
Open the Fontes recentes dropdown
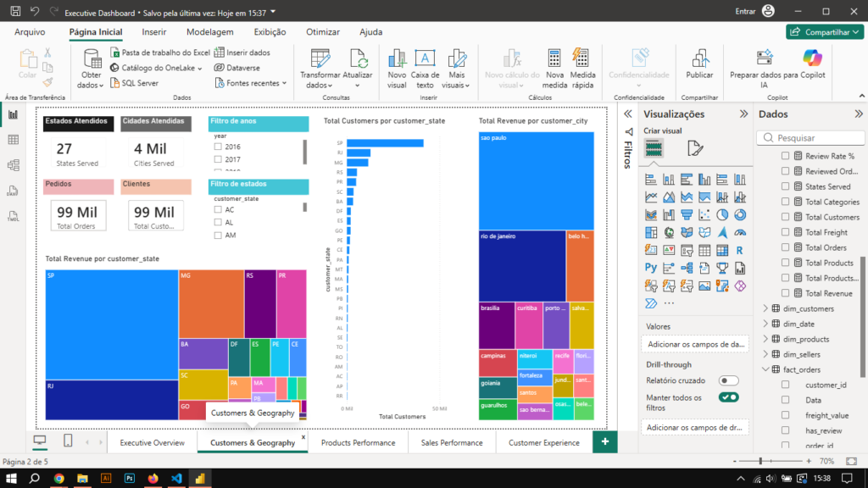click(x=251, y=83)
